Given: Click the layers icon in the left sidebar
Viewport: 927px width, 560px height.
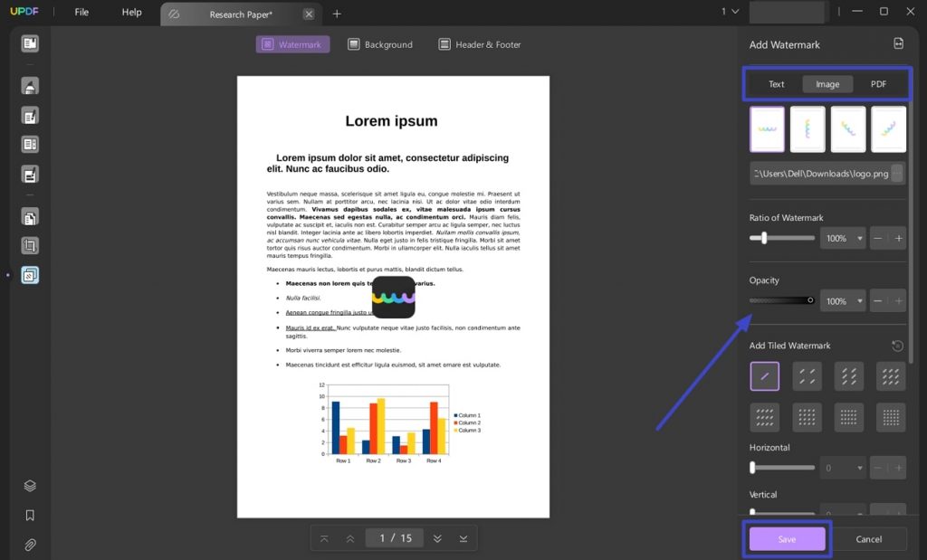Looking at the screenshot, I should [x=28, y=485].
